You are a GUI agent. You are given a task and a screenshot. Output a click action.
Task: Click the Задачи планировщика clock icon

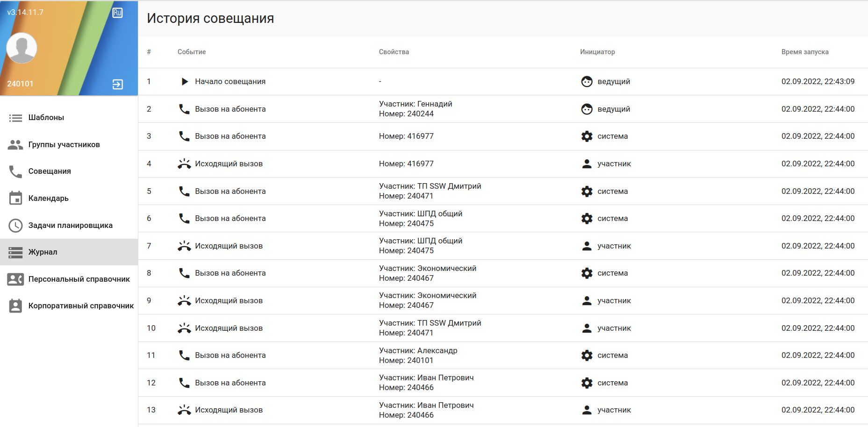point(15,225)
